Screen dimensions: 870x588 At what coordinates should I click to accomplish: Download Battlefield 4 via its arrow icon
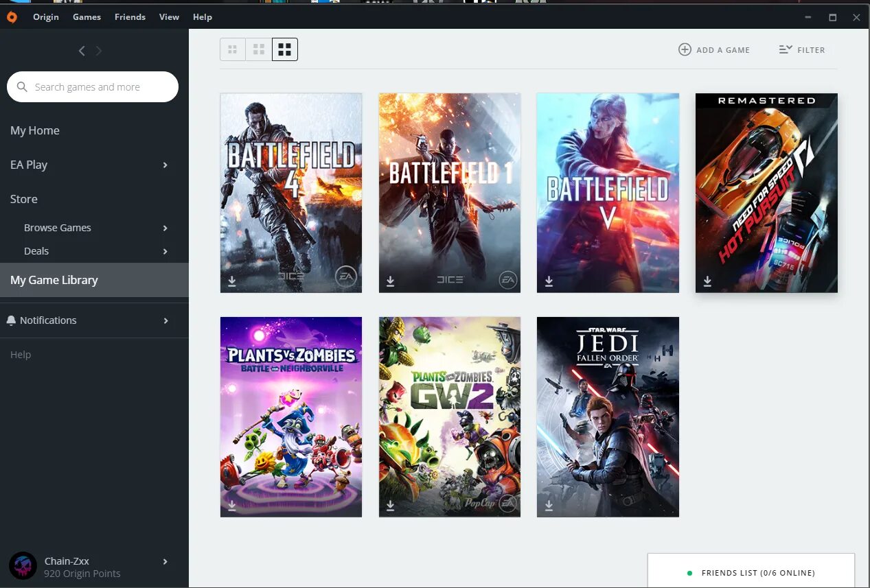point(232,281)
